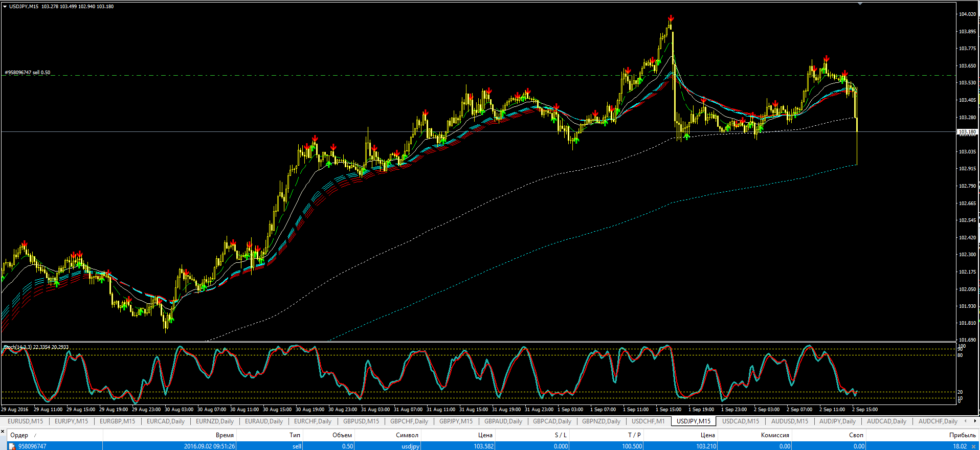
Task: Sort orders by the Тип column header
Action: point(270,435)
